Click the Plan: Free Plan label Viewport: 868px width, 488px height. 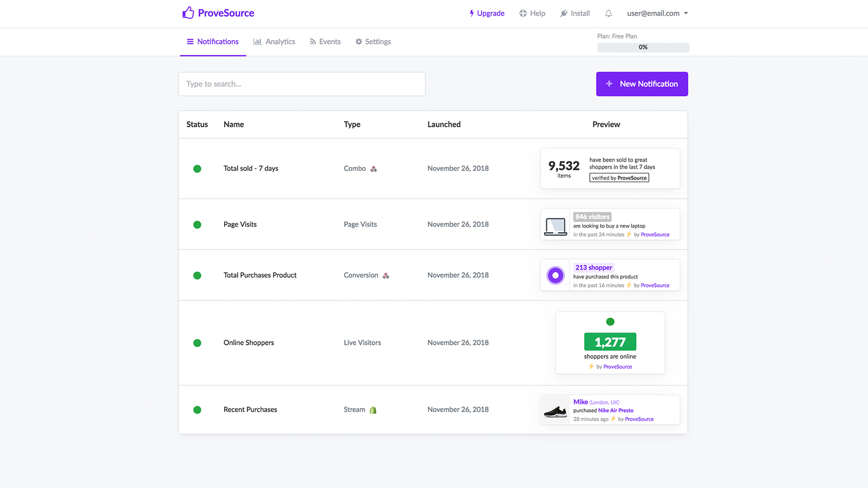pos(617,36)
